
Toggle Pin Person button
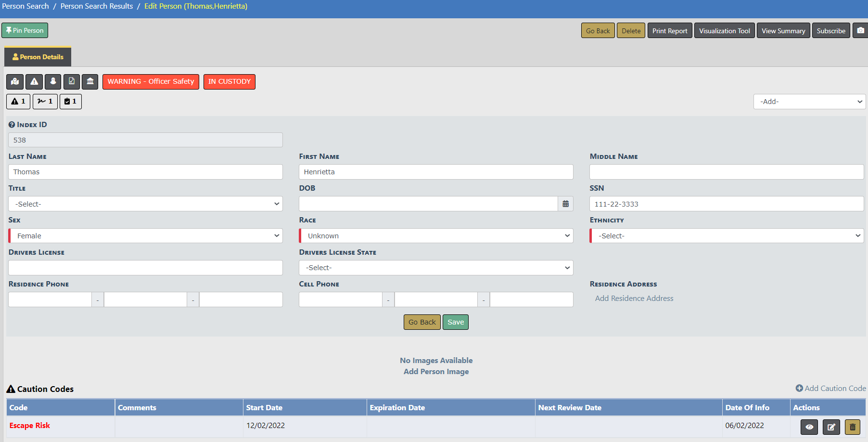25,30
